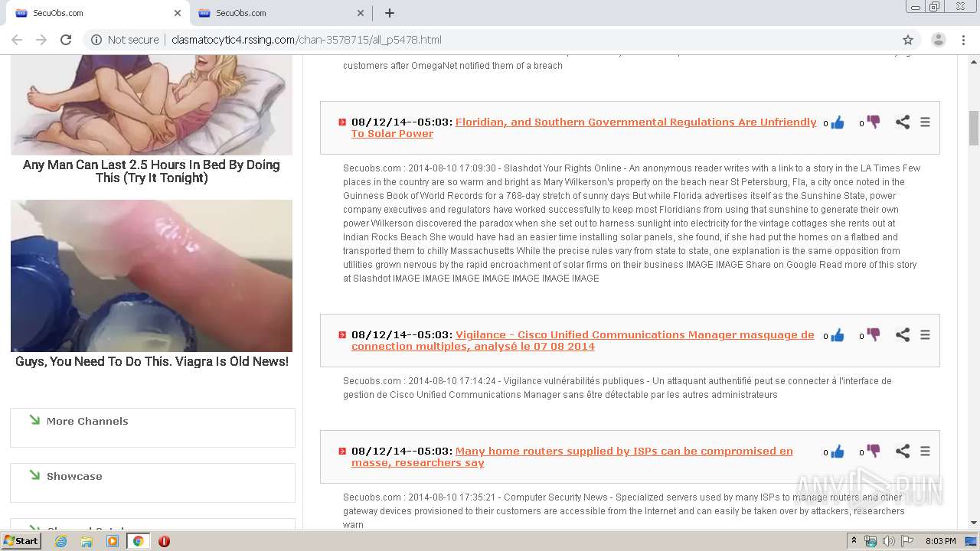Launch Internet Explorer from the taskbar

click(60, 541)
